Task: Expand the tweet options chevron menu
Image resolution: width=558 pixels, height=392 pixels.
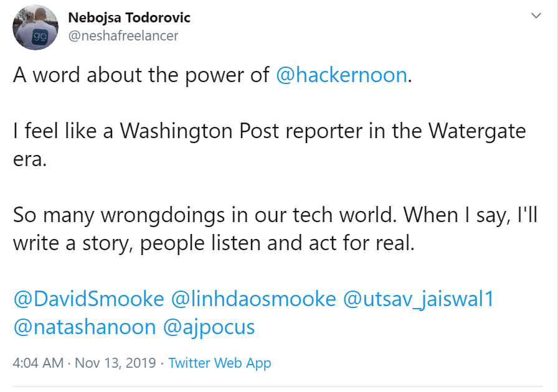Action: (536, 16)
